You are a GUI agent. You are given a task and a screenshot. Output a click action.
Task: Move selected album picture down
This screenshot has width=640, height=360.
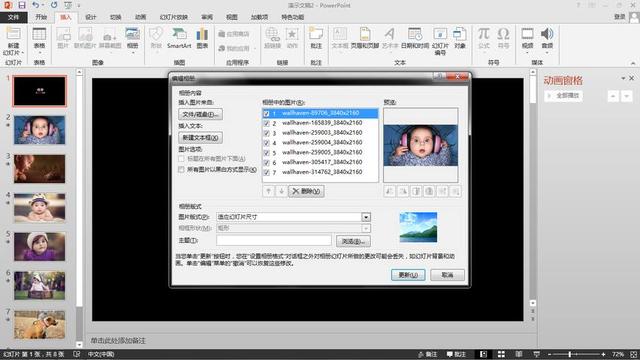(x=281, y=191)
